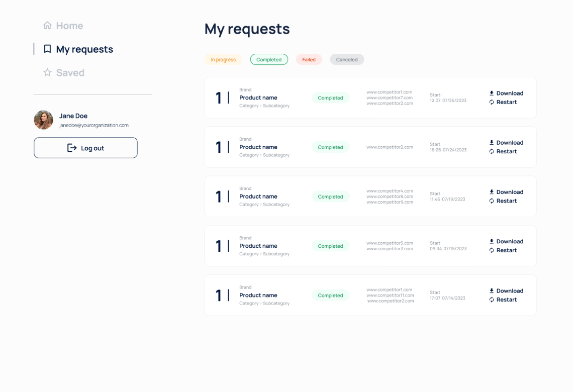The height and width of the screenshot is (392, 573).
Task: Switch to the Completed filter tab
Action: coord(269,59)
